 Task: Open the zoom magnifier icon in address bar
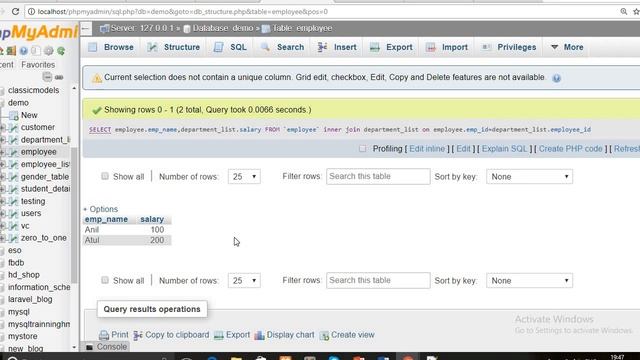[x=624, y=12]
